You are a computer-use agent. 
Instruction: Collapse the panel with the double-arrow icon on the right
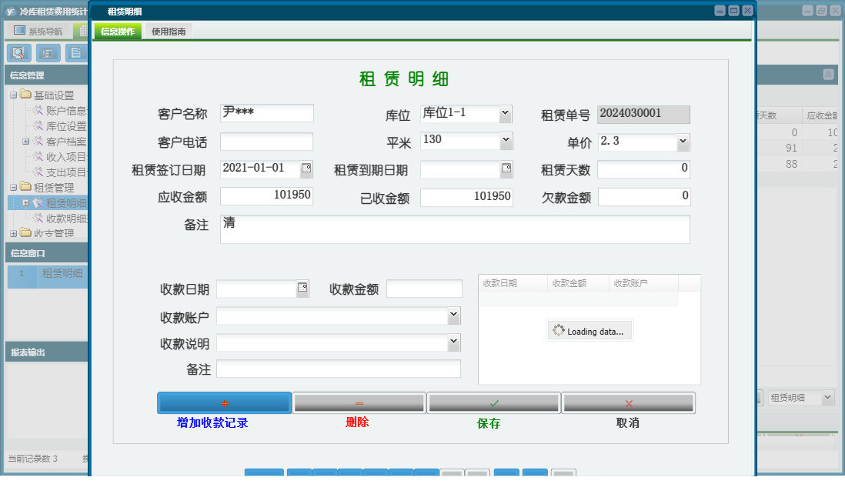tap(828, 75)
